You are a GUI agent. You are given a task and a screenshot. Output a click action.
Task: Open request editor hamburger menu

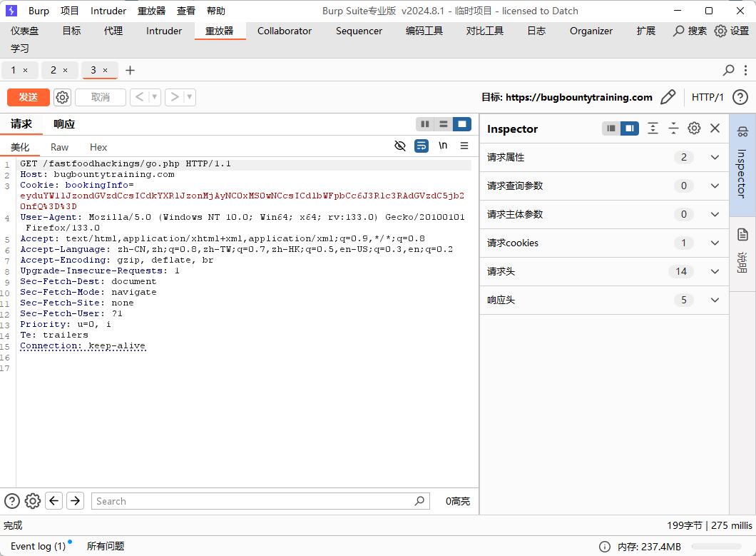coord(464,146)
